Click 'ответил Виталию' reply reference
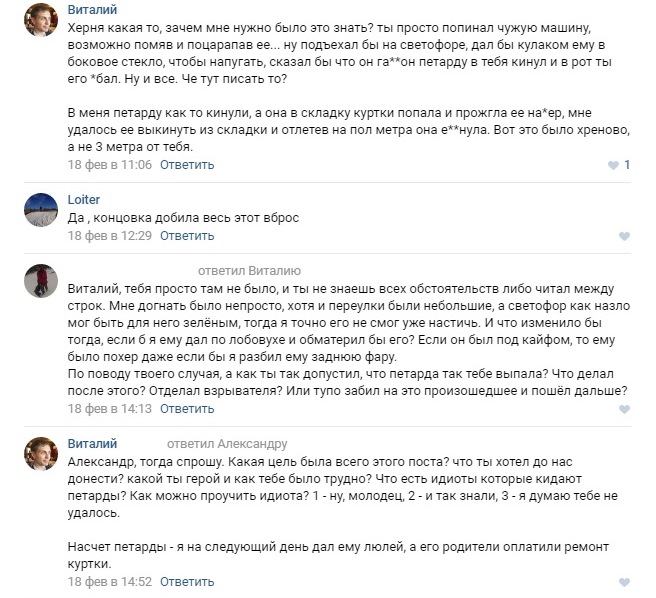Viewport: 656px width, 598px height. click(x=249, y=271)
